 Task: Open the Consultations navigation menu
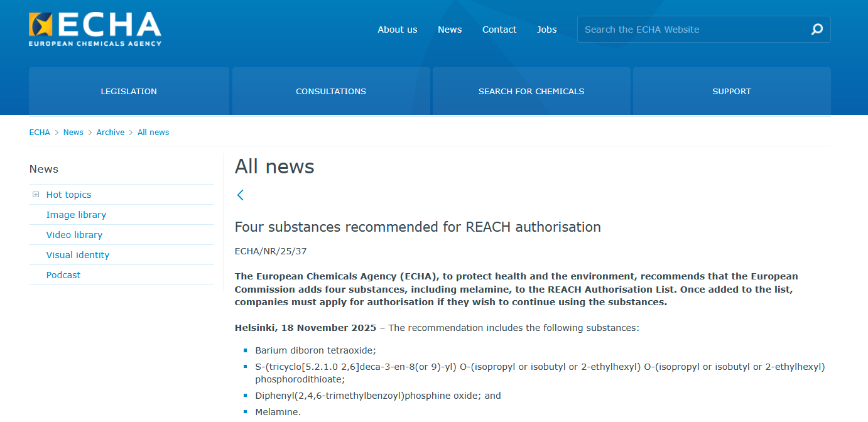tap(331, 92)
